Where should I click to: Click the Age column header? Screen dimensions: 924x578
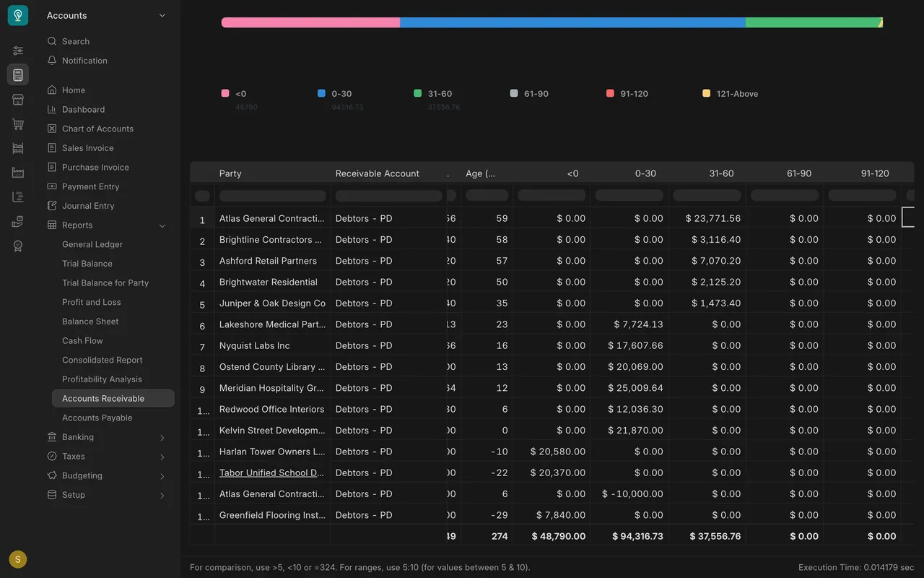(x=481, y=173)
